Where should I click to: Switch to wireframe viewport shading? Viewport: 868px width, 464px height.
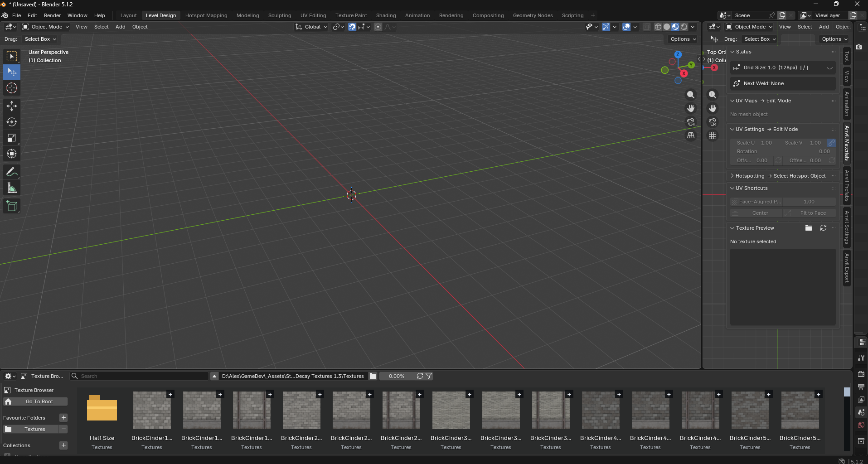pyautogui.click(x=658, y=27)
